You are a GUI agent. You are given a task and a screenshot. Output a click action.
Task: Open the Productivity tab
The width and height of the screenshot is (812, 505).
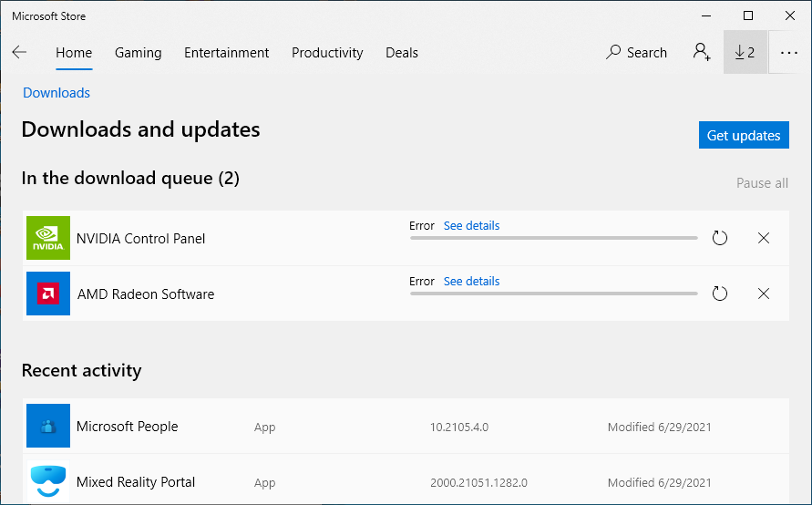click(327, 52)
